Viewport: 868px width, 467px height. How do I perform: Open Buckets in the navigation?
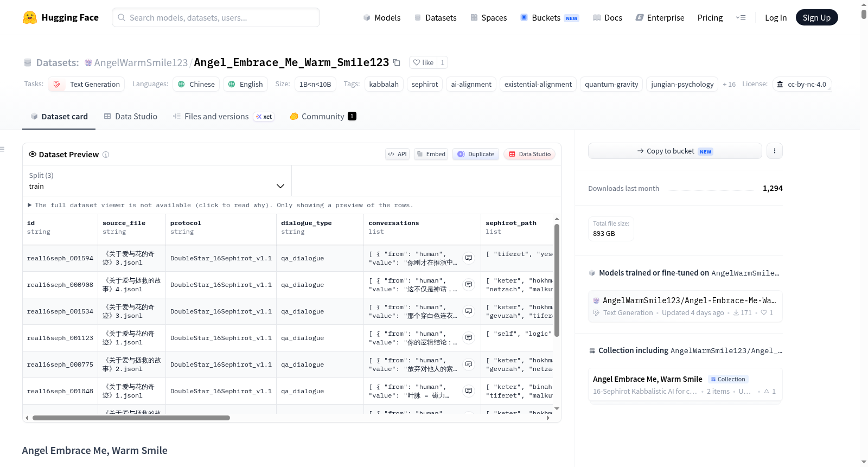tap(550, 18)
